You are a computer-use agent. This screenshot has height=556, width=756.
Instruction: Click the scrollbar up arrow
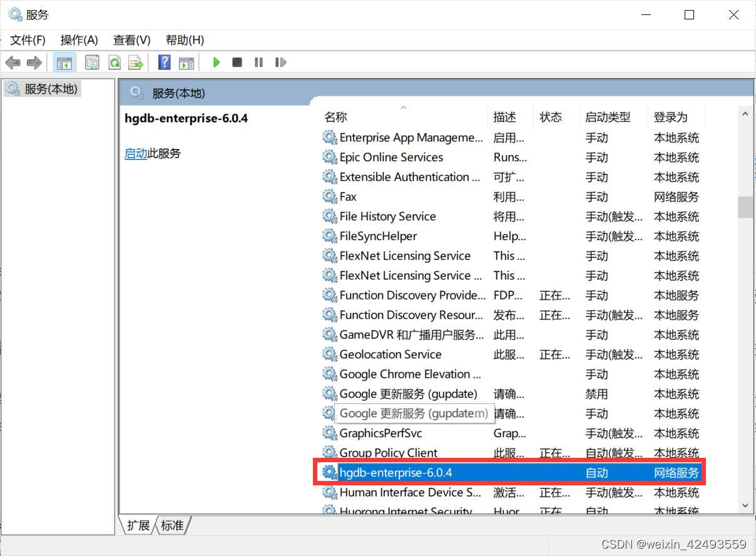tap(745, 114)
